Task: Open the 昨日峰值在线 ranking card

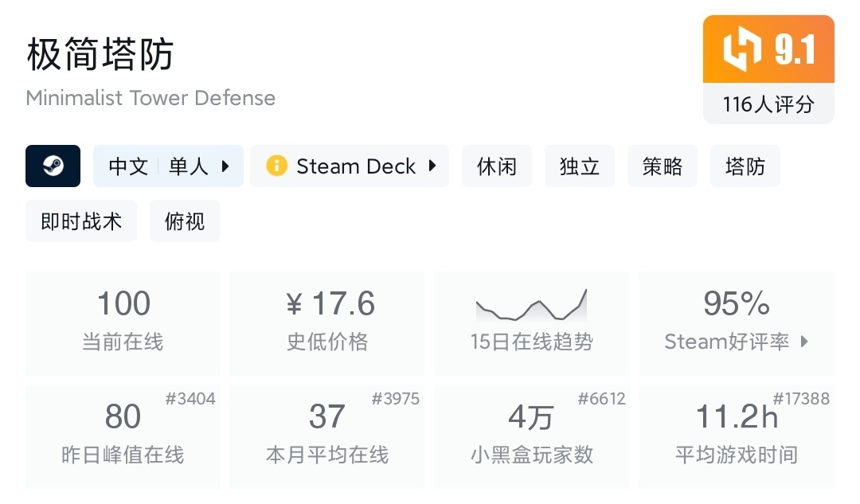Action: coord(123,436)
